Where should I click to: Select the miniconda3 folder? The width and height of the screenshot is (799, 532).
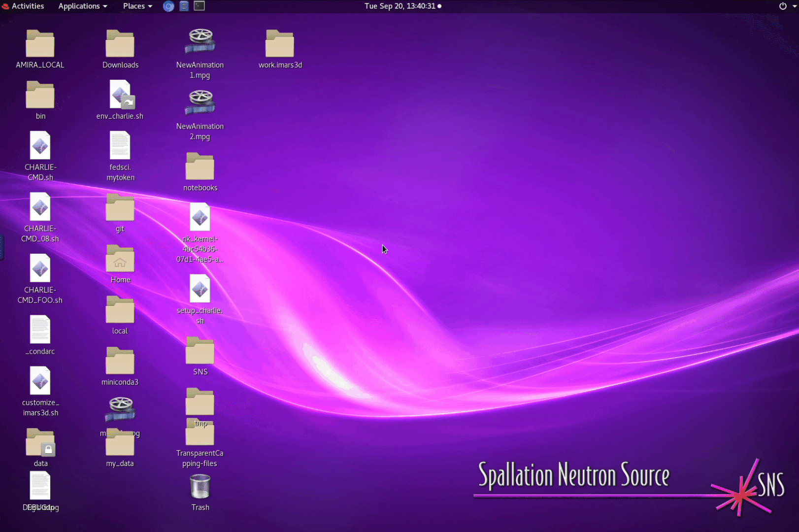(x=120, y=361)
